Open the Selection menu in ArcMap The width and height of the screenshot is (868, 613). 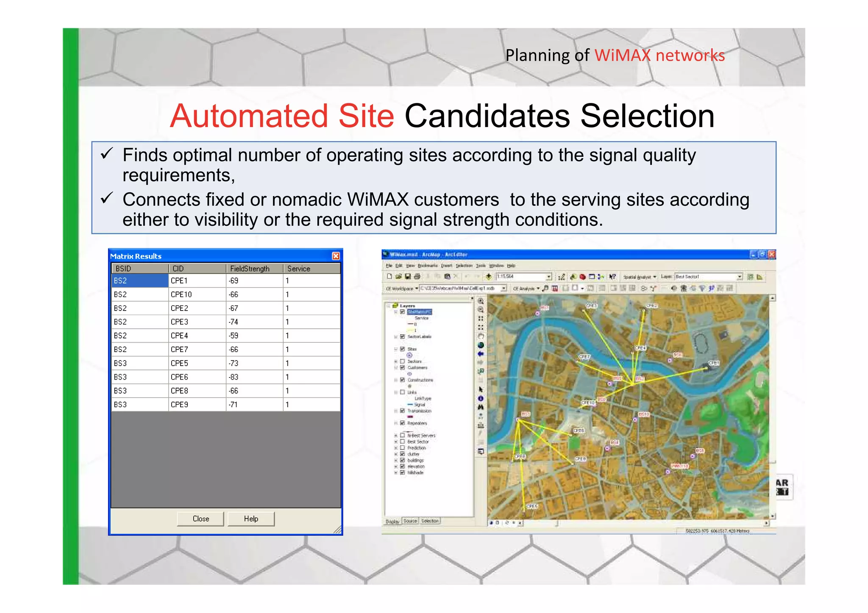[x=464, y=266]
